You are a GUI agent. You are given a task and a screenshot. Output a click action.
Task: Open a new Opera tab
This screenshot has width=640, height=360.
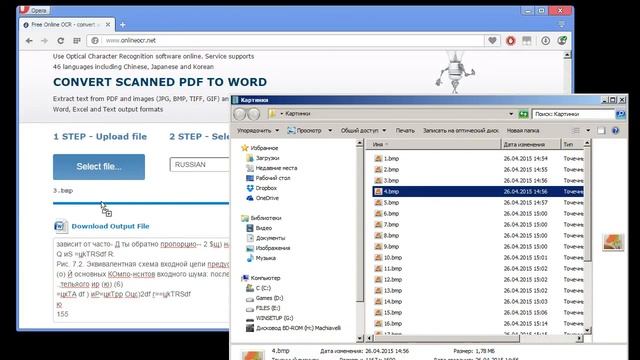(x=122, y=25)
